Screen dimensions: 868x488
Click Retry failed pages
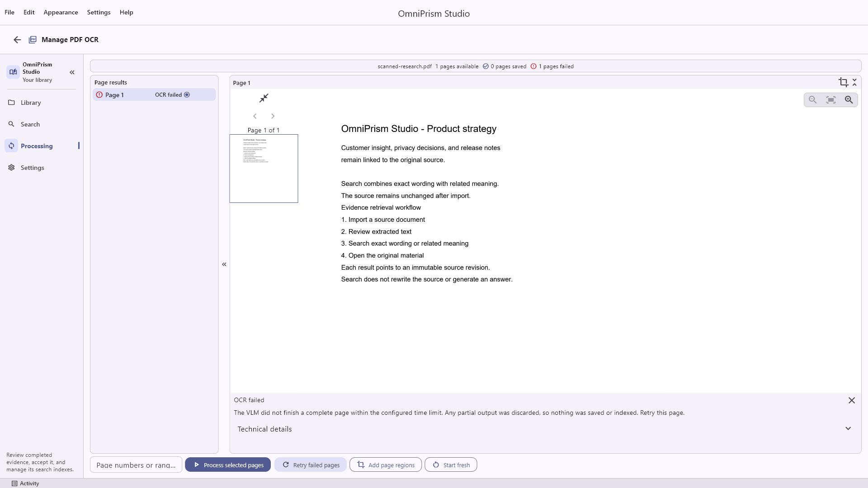[311, 465]
